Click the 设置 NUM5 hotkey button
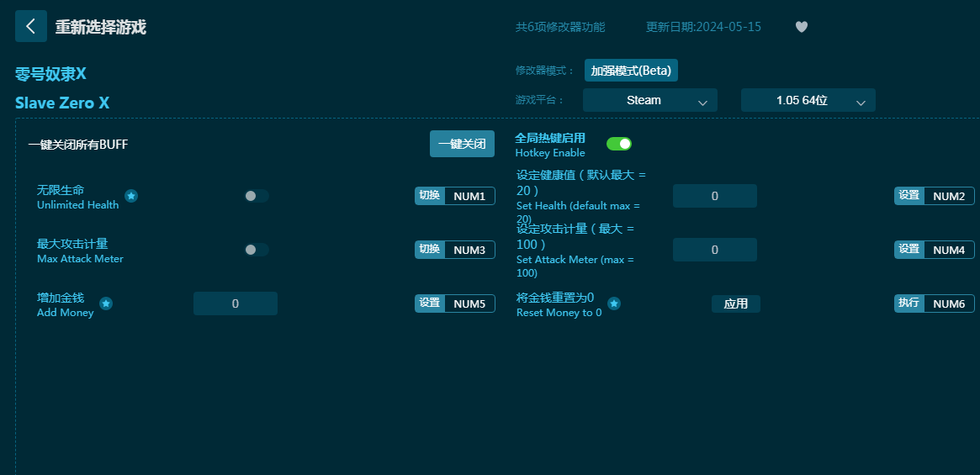The width and height of the screenshot is (980, 475). pos(455,303)
